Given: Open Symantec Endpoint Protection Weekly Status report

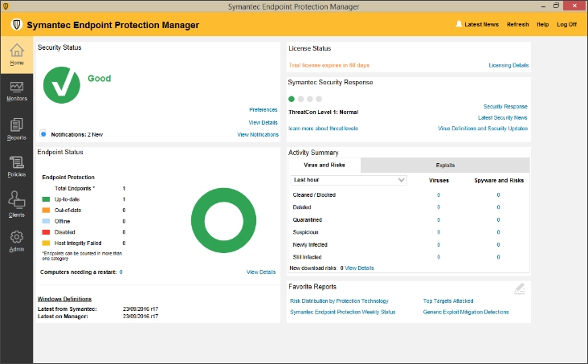Looking at the screenshot, I should [x=343, y=312].
